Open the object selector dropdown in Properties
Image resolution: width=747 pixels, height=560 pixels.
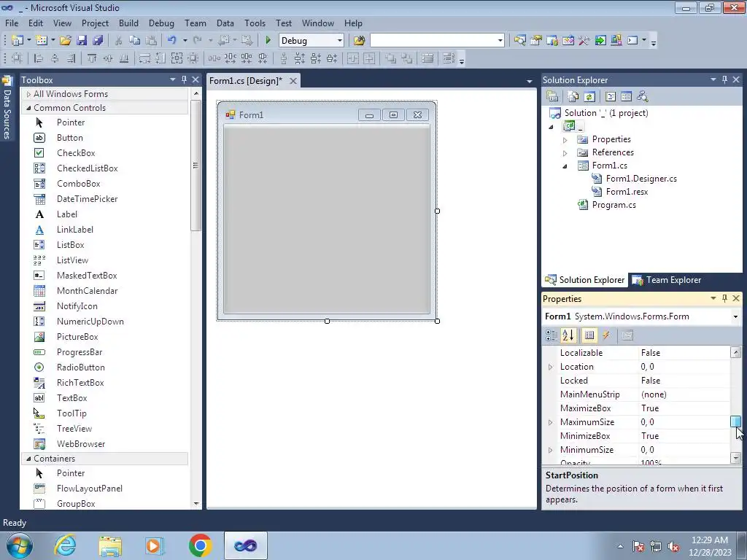click(735, 316)
